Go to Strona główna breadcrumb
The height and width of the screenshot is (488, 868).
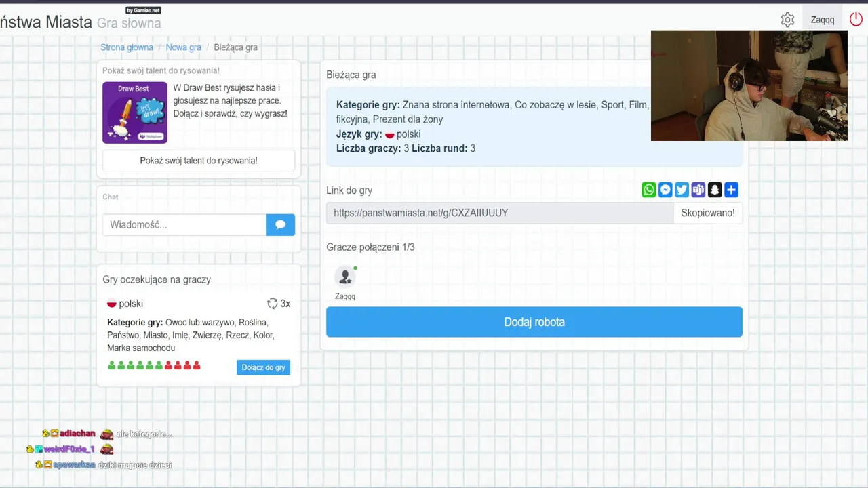point(127,47)
